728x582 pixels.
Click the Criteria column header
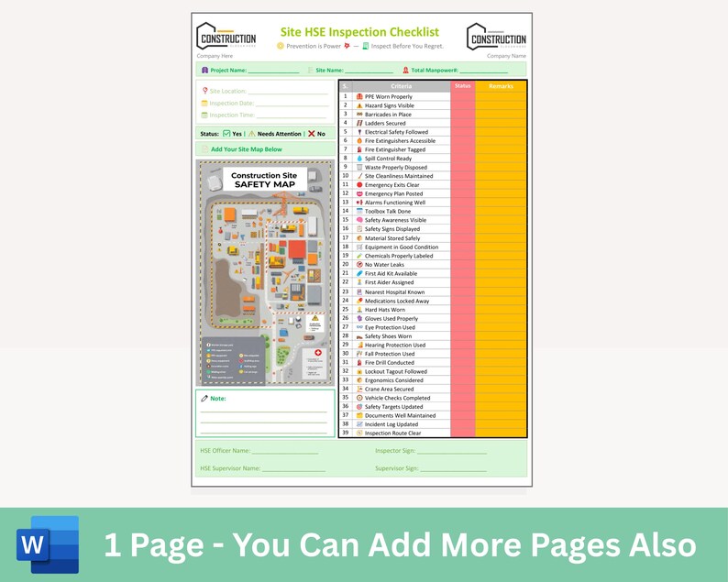pos(402,86)
